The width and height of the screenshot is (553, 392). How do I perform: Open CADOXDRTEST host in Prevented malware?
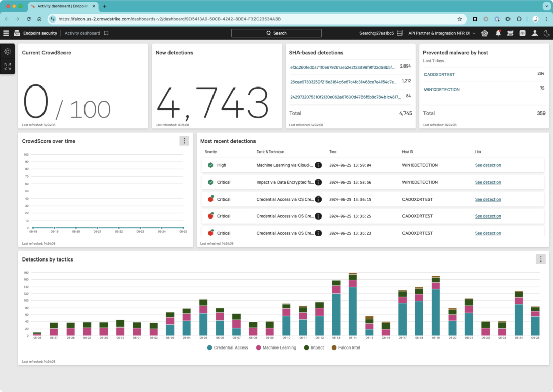439,75
